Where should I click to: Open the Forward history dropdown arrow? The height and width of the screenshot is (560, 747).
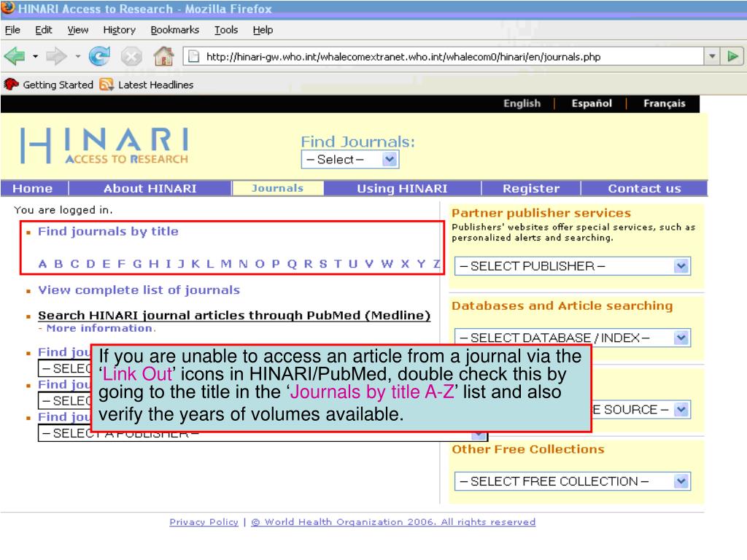tap(77, 57)
